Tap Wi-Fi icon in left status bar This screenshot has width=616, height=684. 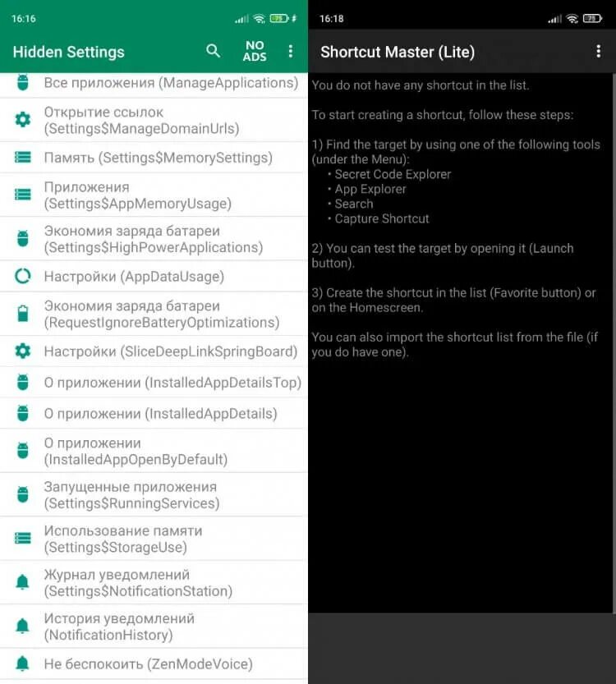click(260, 18)
